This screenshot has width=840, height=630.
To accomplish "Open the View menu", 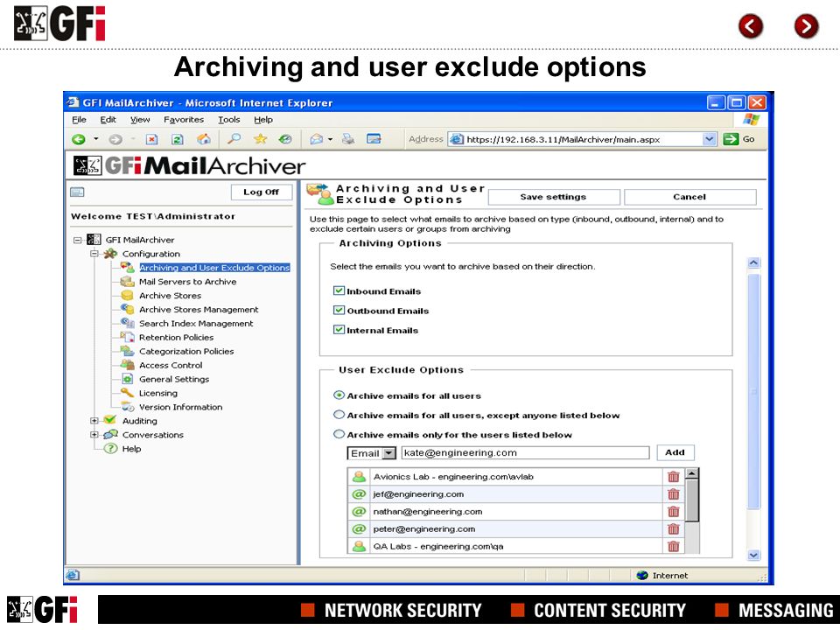I will 140,120.
